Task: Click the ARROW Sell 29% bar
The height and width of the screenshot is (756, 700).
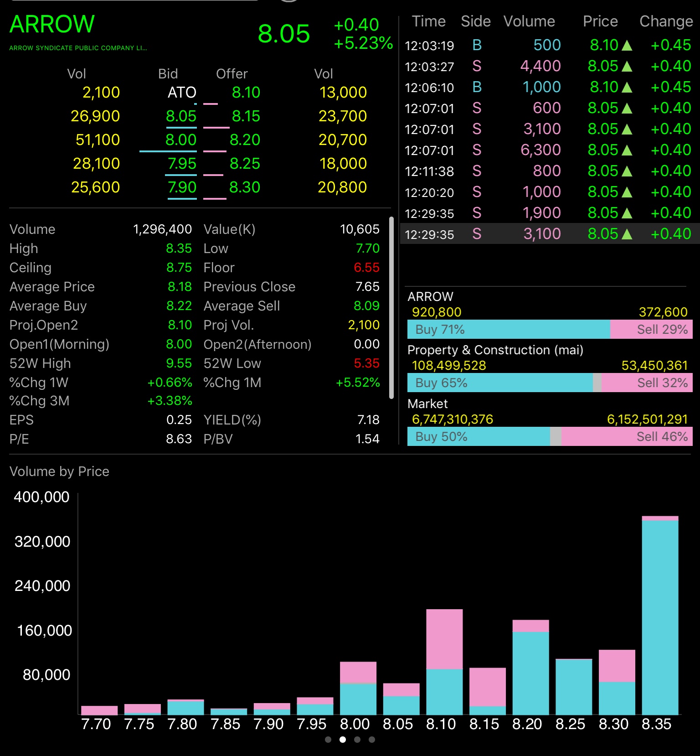Action: click(x=651, y=329)
